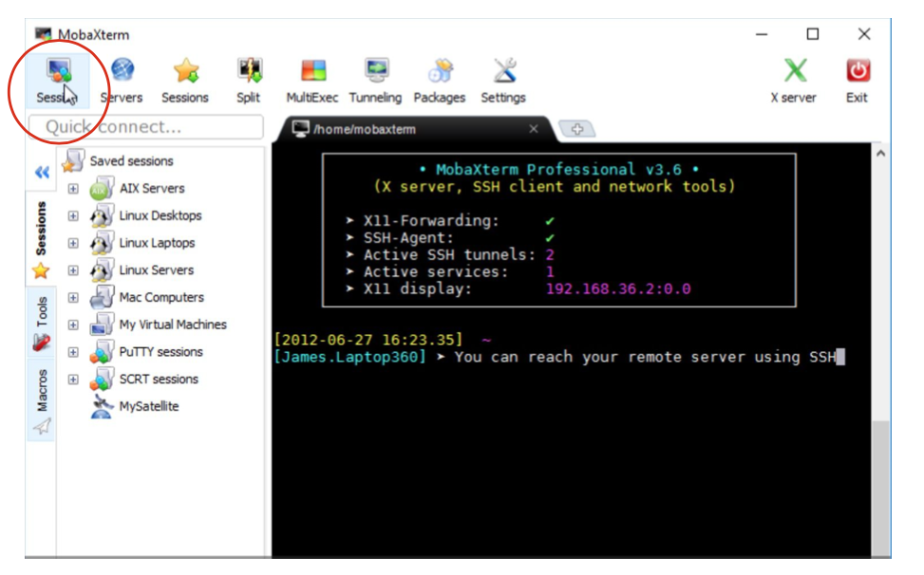
Task: Click the [James.Laptop360] prompt text
Action: click(349, 358)
